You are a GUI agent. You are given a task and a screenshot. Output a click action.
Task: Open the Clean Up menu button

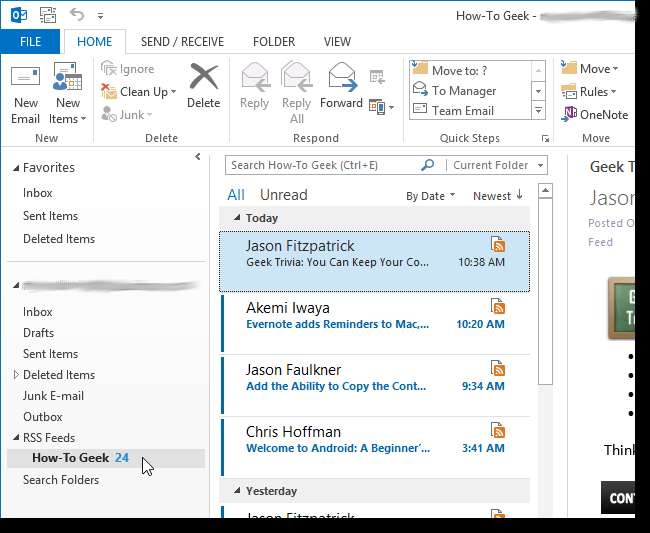click(147, 92)
